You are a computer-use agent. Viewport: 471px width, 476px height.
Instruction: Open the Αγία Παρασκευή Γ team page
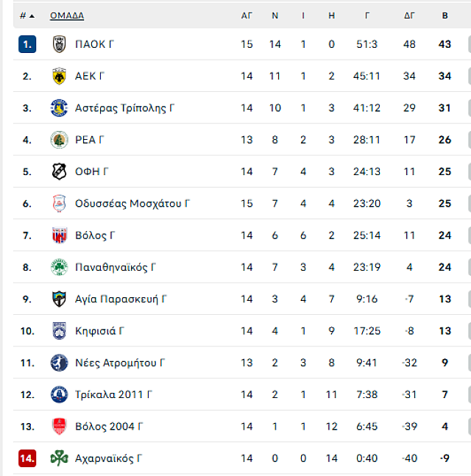[x=121, y=299]
